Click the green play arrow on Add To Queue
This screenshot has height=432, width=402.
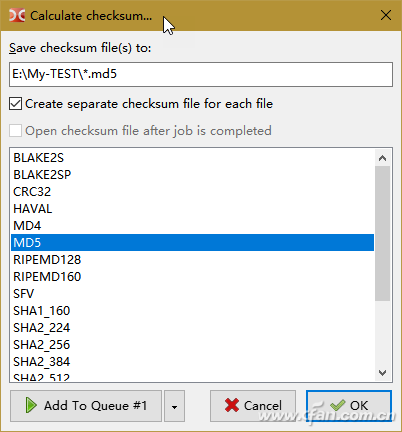[31, 405]
